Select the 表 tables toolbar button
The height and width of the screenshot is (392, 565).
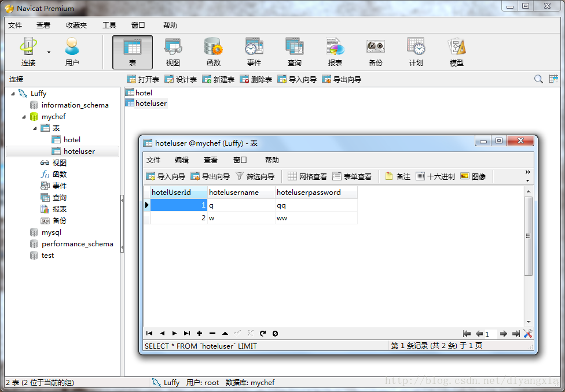click(132, 52)
